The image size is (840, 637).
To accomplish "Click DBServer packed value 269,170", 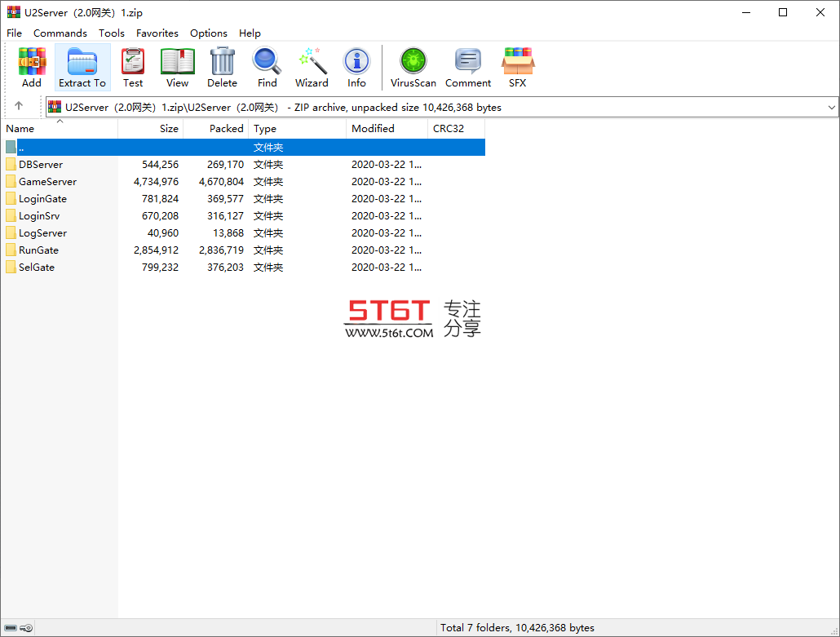I will [226, 165].
